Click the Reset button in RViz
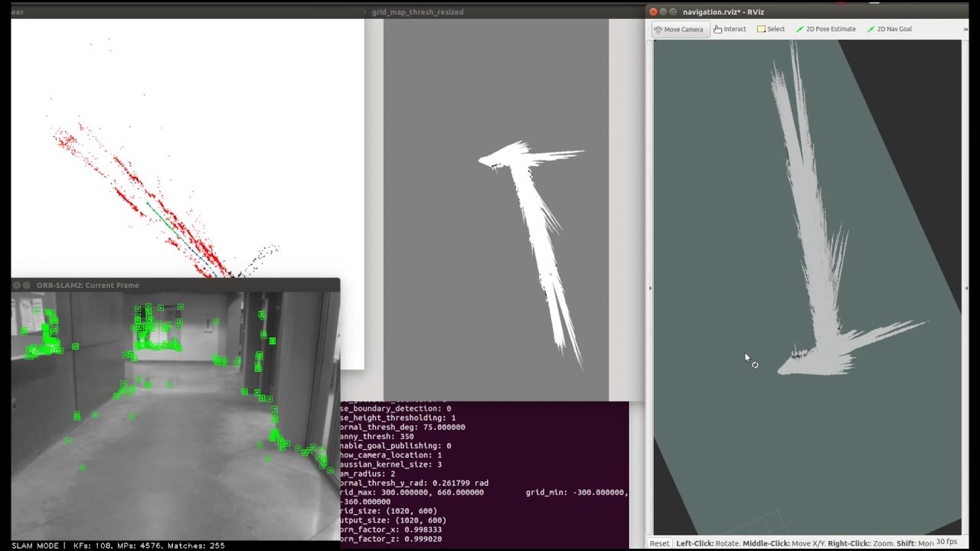 coord(659,543)
